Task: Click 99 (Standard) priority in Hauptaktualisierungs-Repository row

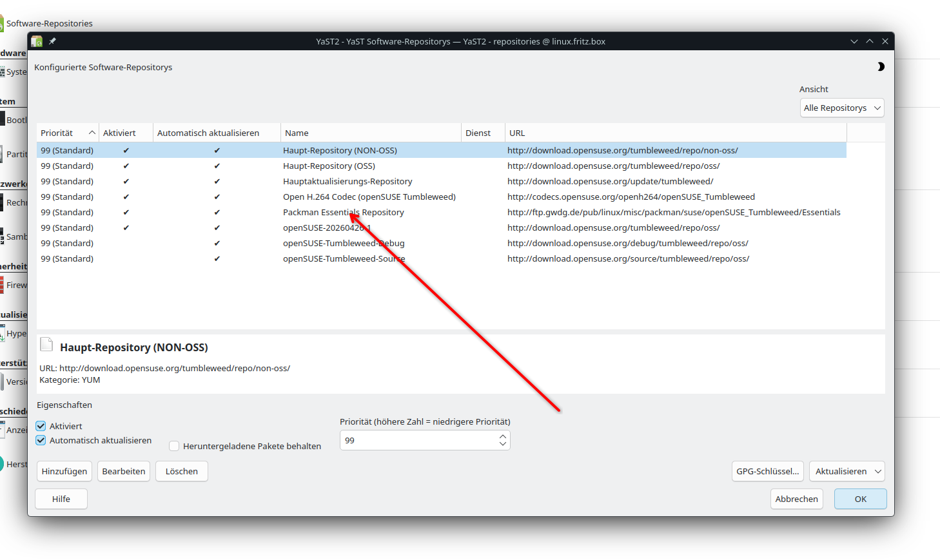Action: pos(67,181)
